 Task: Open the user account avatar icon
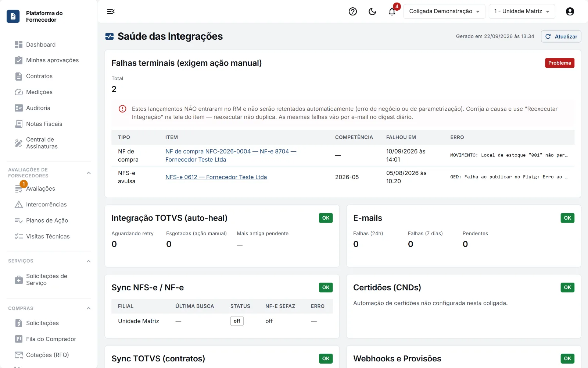[570, 11]
